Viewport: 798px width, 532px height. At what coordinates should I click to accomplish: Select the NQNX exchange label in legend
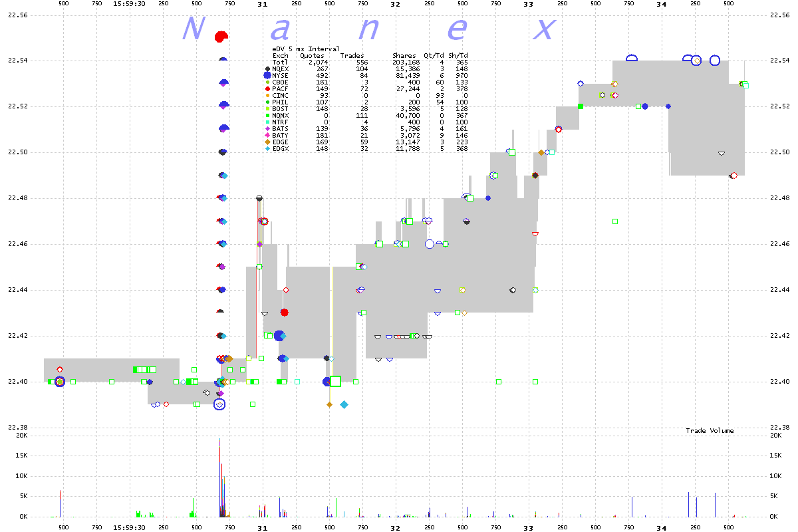point(280,115)
